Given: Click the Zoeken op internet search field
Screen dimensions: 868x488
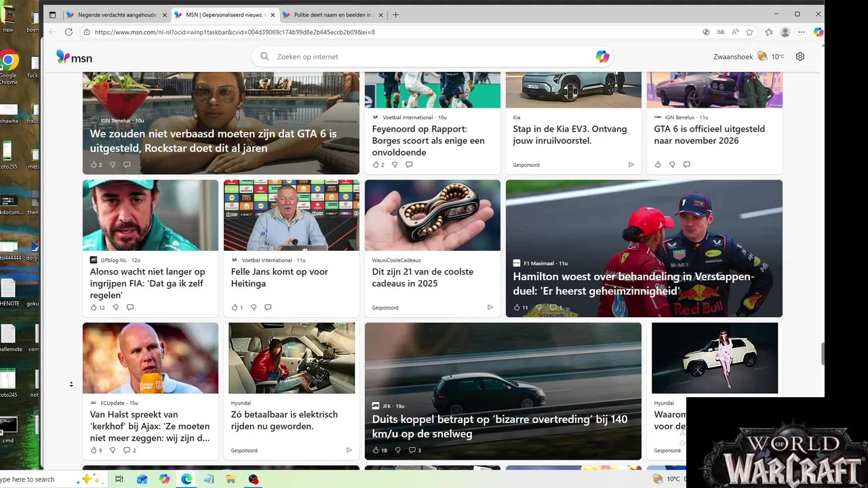Looking at the screenshot, I should click(x=432, y=57).
